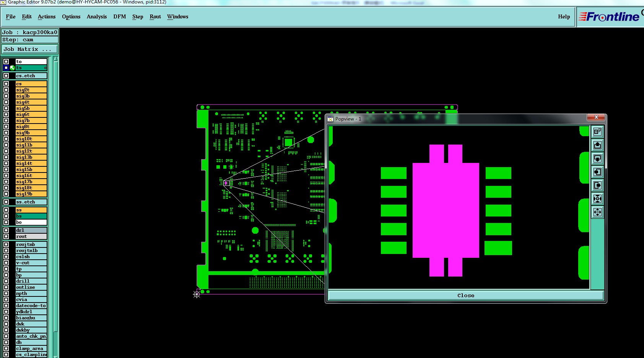Toggle display of the cs.etch layer

(6, 76)
